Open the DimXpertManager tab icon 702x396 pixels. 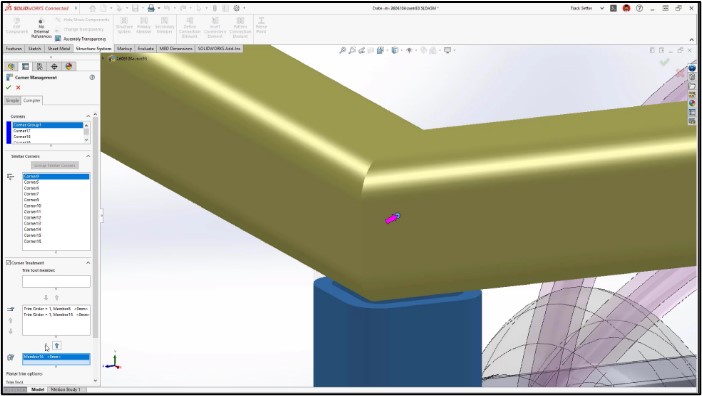click(54, 66)
